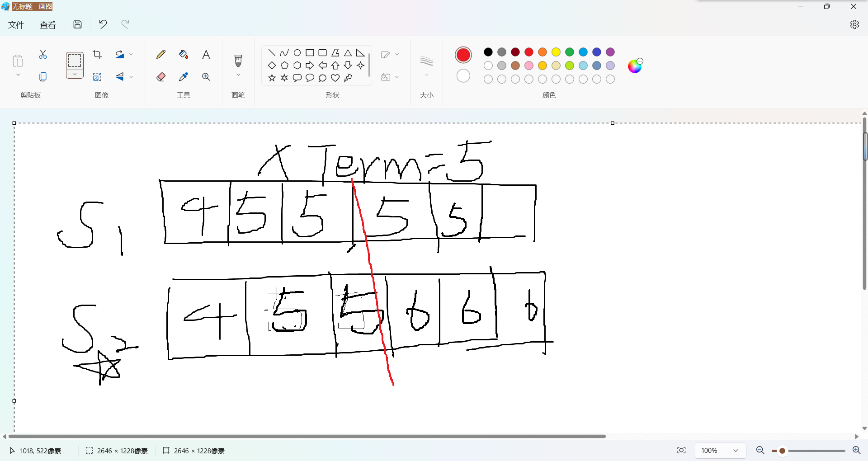Image resolution: width=868 pixels, height=461 pixels.
Task: Toggle the fit-to-window view button
Action: [681, 451]
